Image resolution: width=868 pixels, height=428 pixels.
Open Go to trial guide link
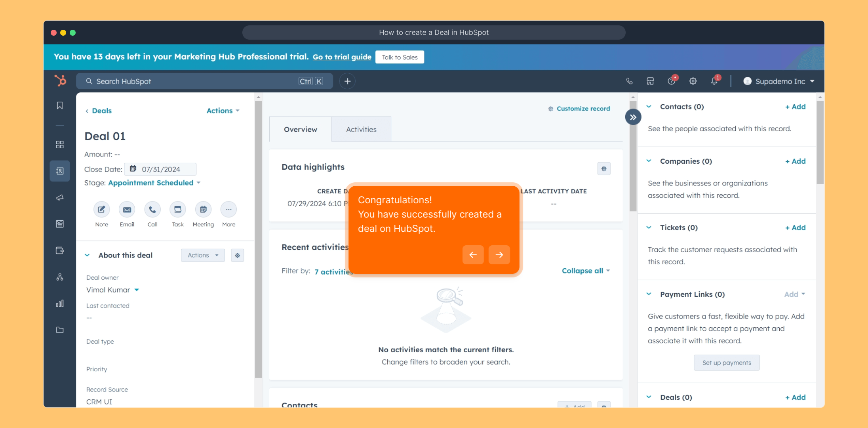(x=342, y=57)
